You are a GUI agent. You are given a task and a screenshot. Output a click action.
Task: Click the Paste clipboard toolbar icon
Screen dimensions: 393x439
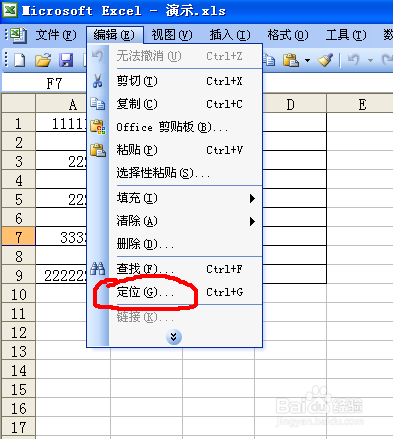291,60
